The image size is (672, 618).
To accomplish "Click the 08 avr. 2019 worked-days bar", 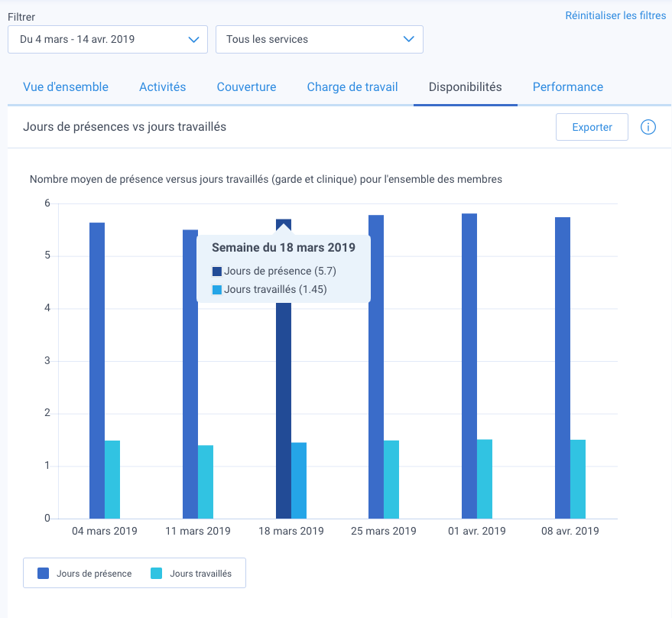I will click(578, 479).
